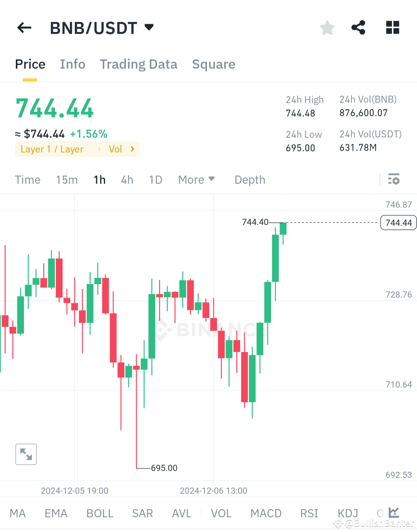Click the back arrow to exit pair view

[24, 27]
